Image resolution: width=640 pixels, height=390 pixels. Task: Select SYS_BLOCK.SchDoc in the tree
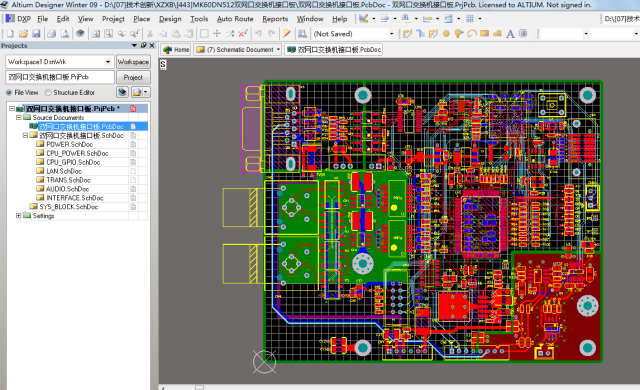point(69,207)
